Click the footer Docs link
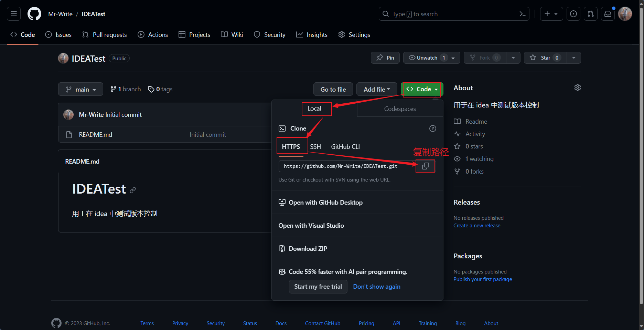This screenshot has height=330, width=644. point(281,323)
